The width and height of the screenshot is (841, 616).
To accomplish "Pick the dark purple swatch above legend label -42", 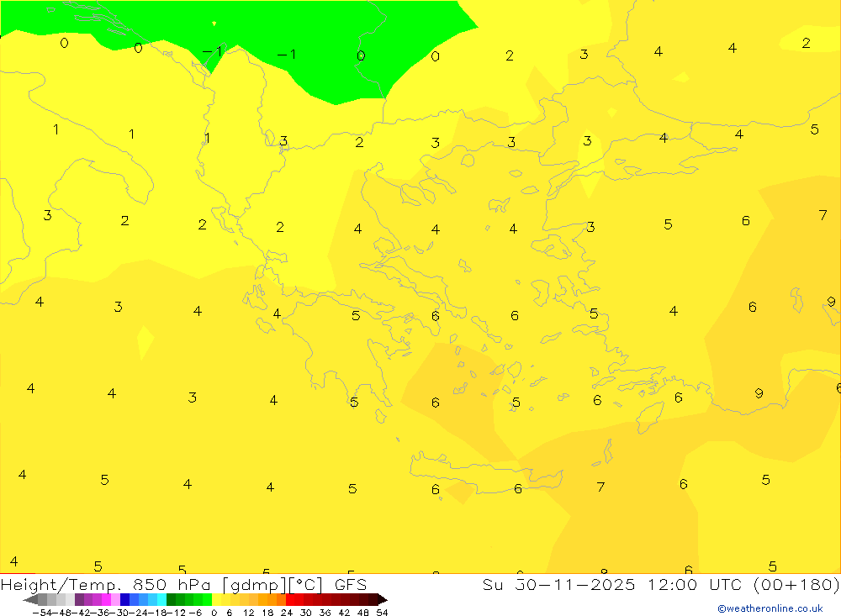I will click(x=79, y=600).
